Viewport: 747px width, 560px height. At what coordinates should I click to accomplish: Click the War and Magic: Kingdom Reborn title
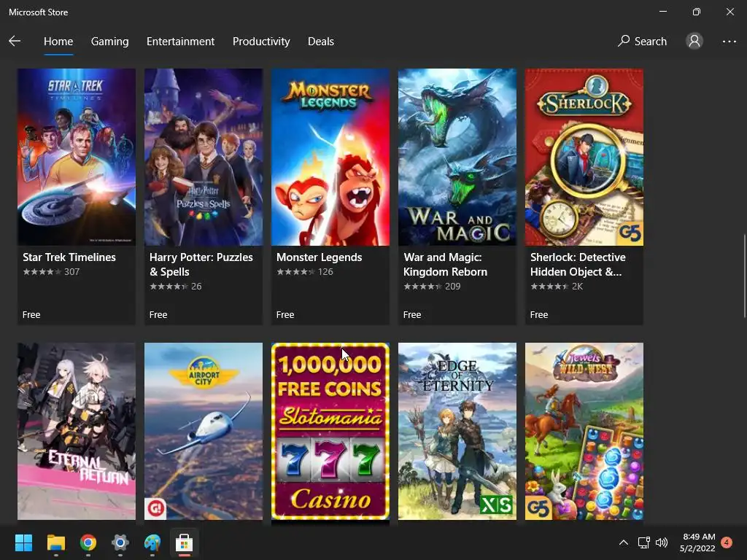click(x=446, y=264)
